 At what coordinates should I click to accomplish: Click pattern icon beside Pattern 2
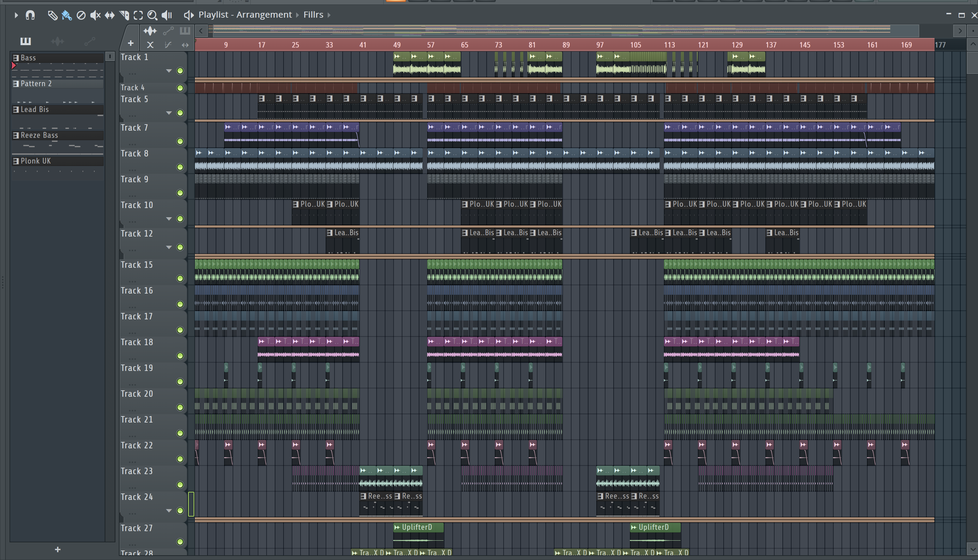[16, 83]
